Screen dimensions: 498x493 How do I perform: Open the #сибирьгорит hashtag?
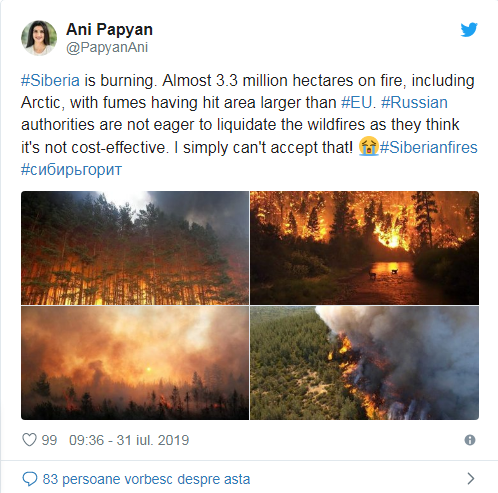[71, 170]
